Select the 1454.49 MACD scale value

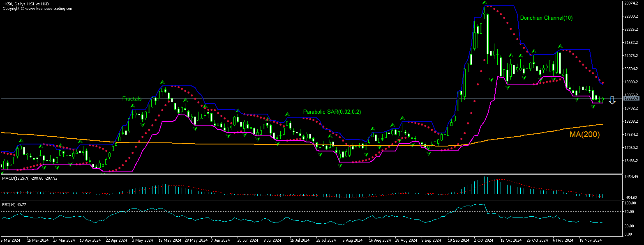[631, 176]
